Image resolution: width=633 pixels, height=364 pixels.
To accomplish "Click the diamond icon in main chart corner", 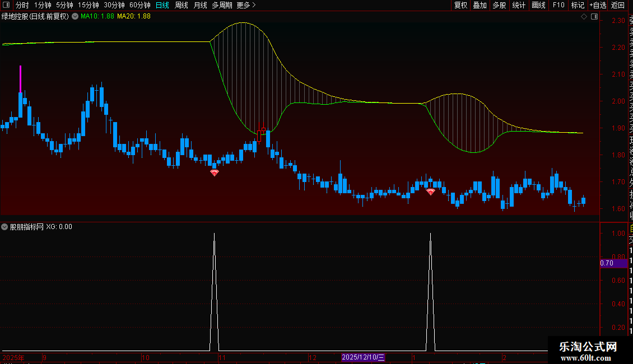I will click(584, 17).
